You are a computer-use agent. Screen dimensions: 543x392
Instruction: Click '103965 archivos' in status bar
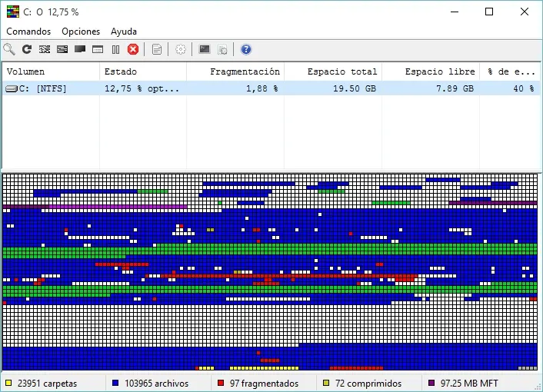tap(157, 384)
